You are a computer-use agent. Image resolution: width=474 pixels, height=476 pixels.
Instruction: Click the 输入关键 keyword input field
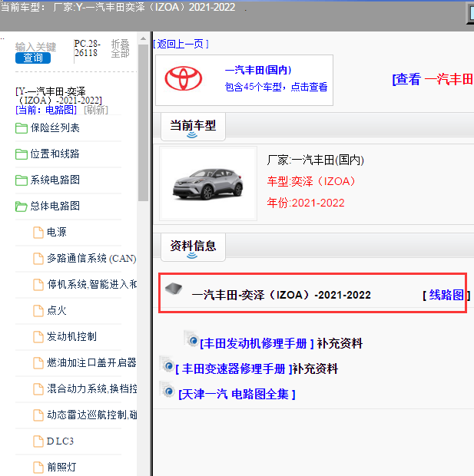click(x=36, y=47)
